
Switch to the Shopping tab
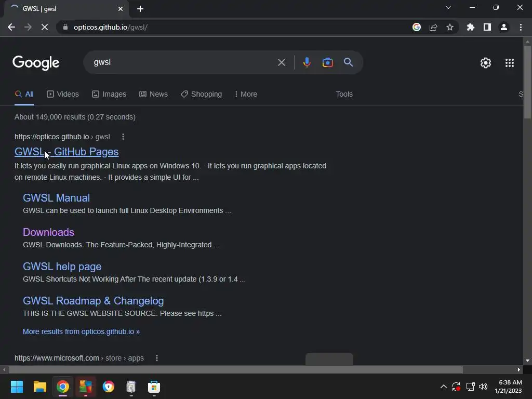click(x=201, y=94)
